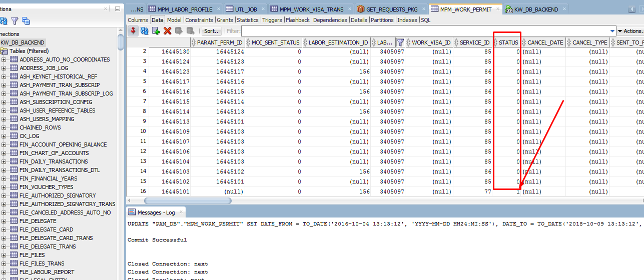Open schema browser icon in Connections toolbar
644x280 pixels.
click(26, 21)
